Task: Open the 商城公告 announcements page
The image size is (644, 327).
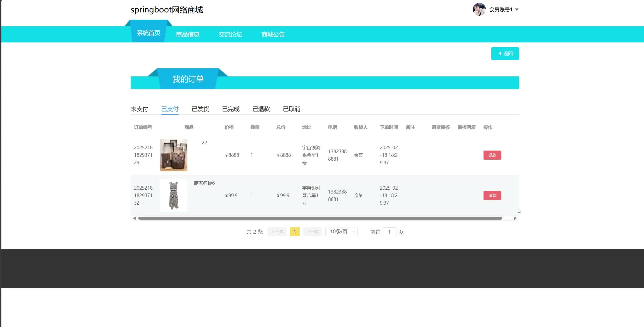Action: (273, 34)
